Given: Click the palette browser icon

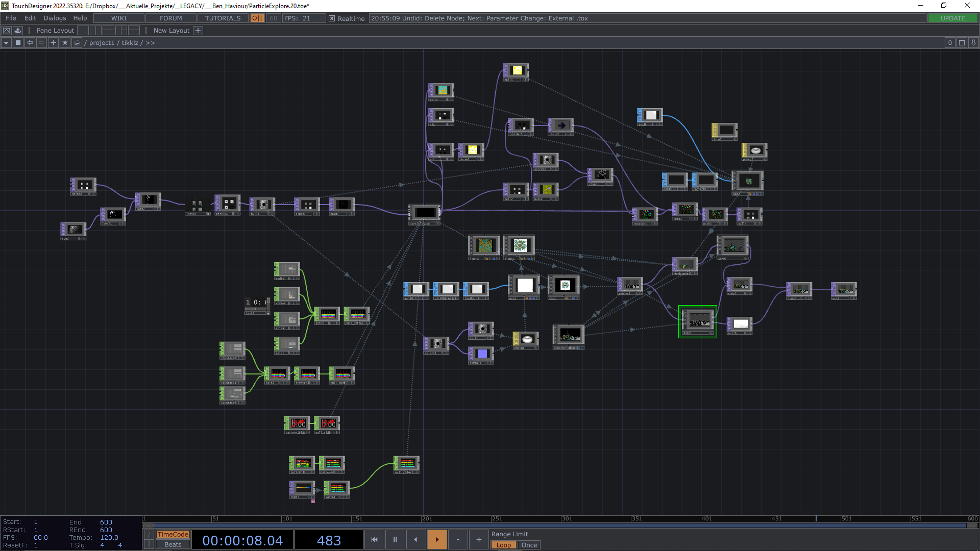Looking at the screenshot, I should [x=18, y=31].
